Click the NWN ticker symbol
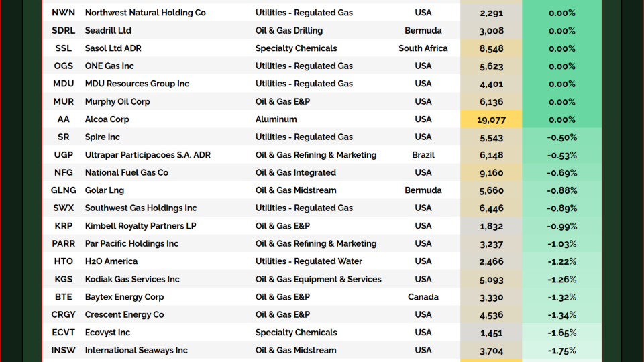 [x=63, y=13]
